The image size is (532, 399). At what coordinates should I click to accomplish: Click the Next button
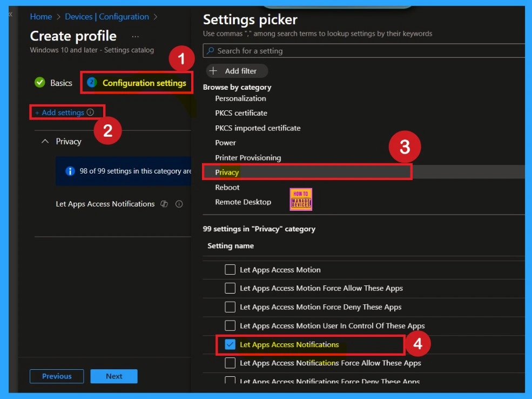click(114, 376)
